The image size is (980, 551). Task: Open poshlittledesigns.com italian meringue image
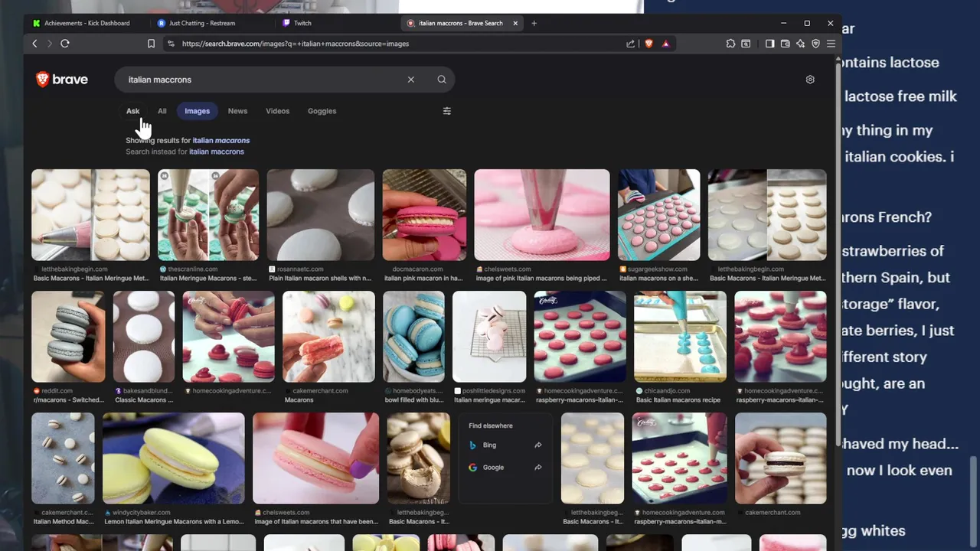point(489,337)
